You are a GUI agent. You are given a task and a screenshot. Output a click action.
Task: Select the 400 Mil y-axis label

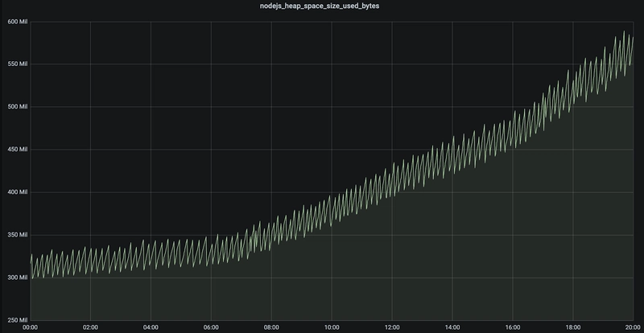coord(17,192)
